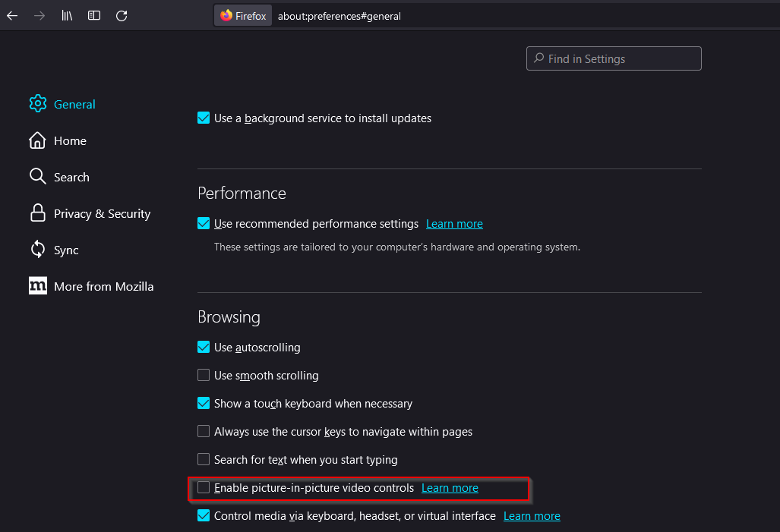The width and height of the screenshot is (780, 532).
Task: Click the magnifier in Find in Settings
Action: (x=538, y=58)
